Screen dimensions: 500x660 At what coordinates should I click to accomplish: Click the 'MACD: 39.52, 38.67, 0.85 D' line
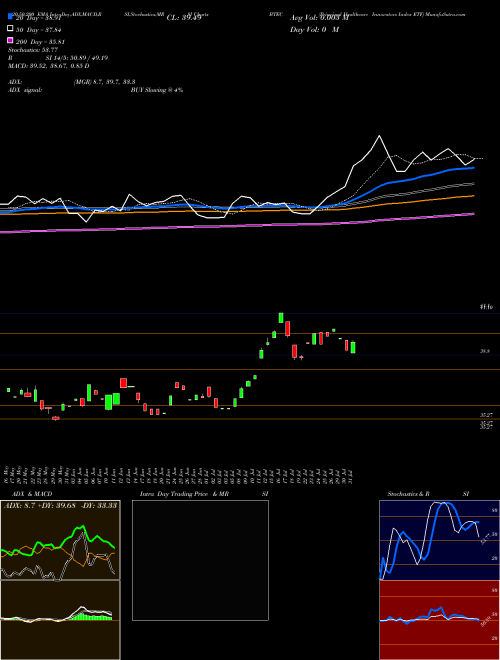[x=49, y=66]
